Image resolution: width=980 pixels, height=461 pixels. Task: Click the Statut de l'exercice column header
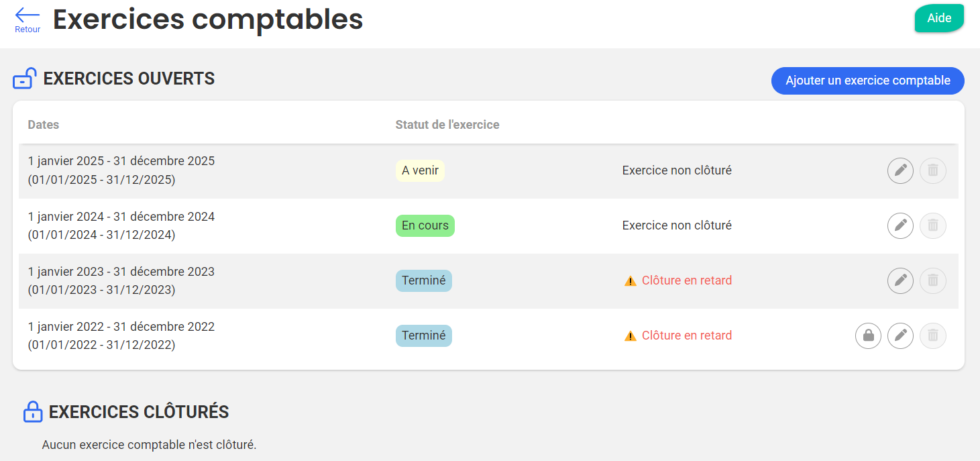click(x=447, y=125)
